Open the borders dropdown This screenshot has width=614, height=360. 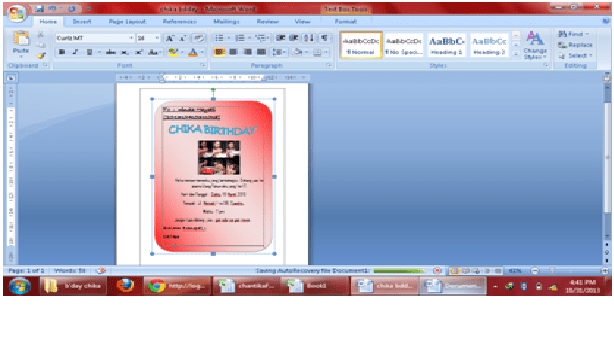click(325, 52)
